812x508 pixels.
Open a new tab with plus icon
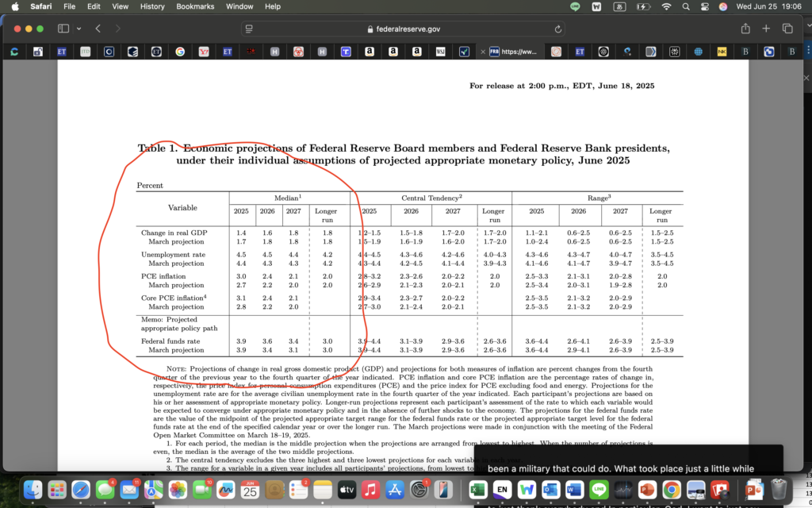(x=766, y=29)
